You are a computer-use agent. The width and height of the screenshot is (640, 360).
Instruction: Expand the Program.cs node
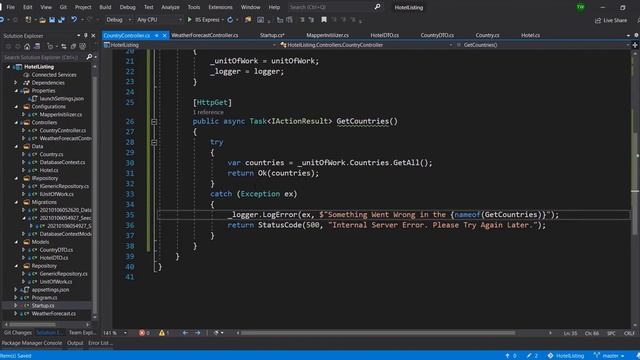click(x=16, y=298)
